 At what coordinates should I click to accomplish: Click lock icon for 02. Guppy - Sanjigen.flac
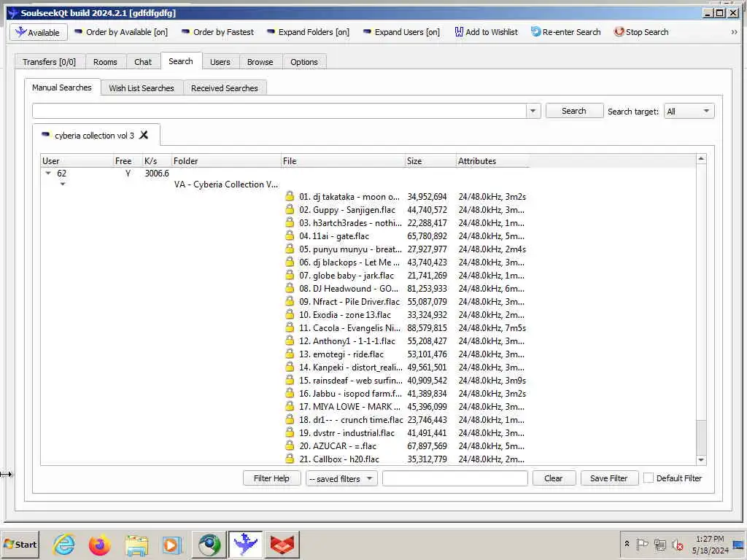click(x=290, y=209)
